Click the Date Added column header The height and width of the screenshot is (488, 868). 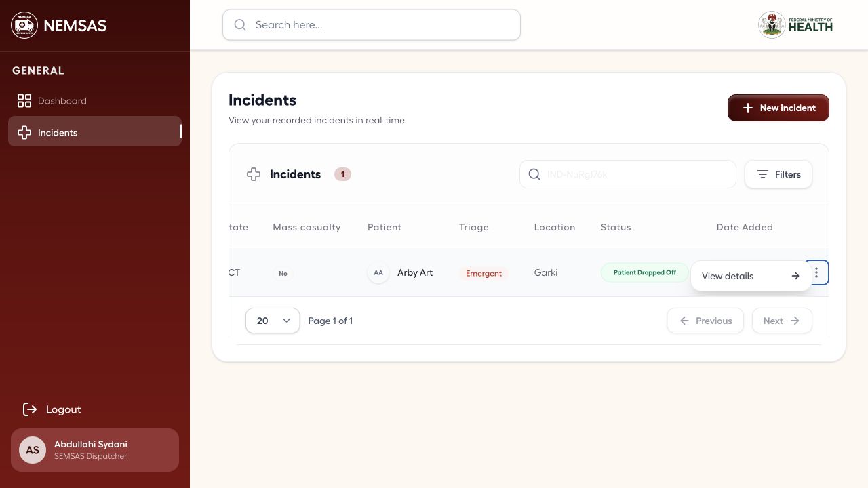click(745, 227)
